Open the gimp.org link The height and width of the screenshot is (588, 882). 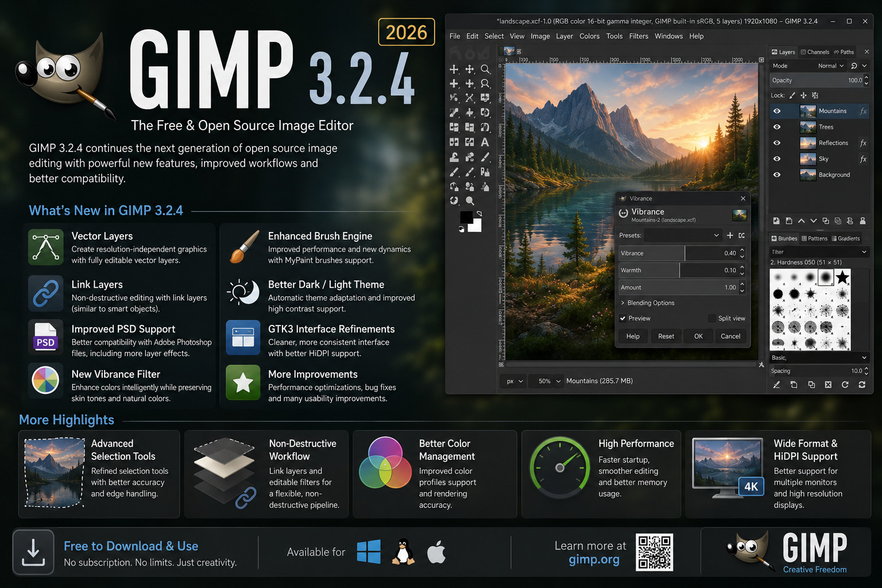coord(594,559)
